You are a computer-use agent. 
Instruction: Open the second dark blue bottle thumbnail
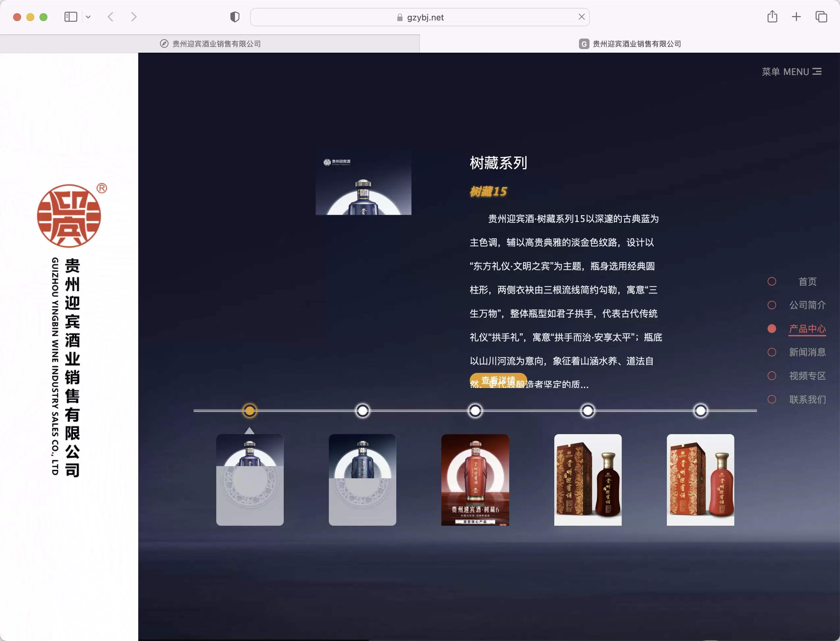[363, 480]
